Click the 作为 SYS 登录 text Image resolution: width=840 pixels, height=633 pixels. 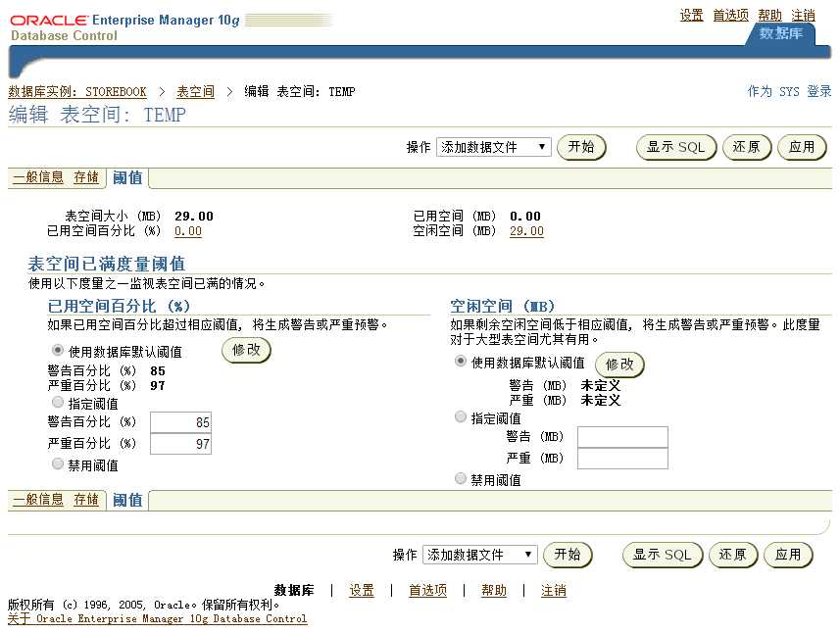pos(789,91)
